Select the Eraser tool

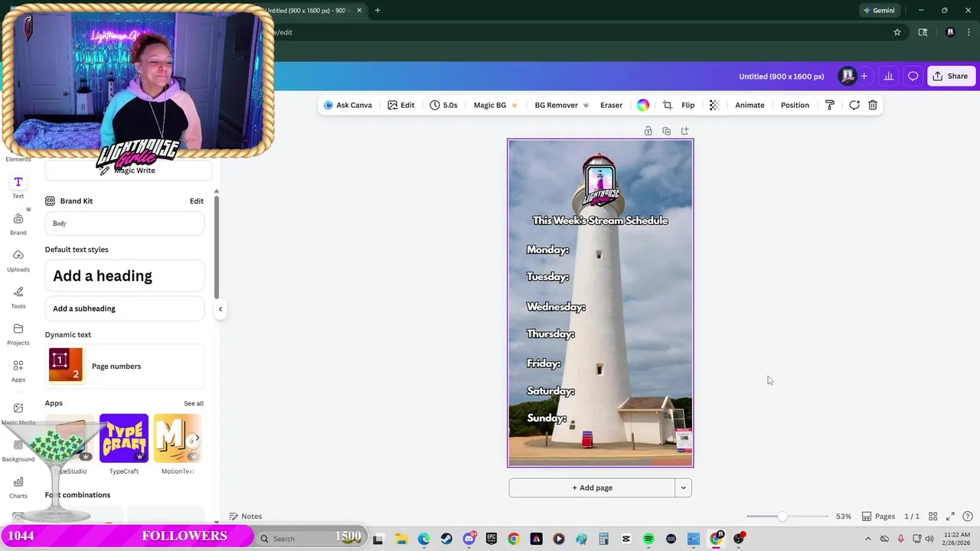coord(611,105)
